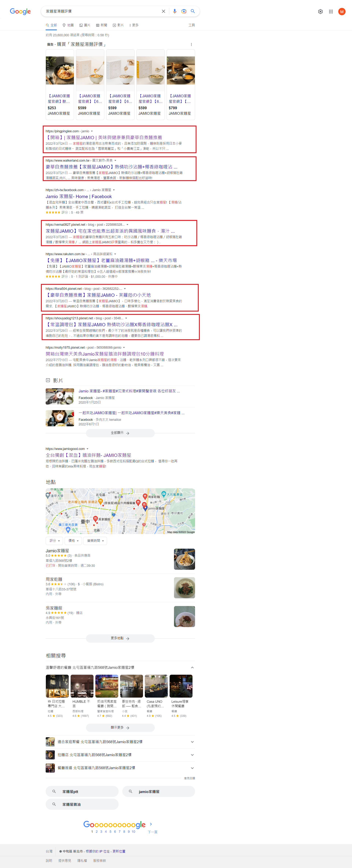352x868 pixels.
Task: Click the 下一頁 link
Action: click(x=152, y=832)
